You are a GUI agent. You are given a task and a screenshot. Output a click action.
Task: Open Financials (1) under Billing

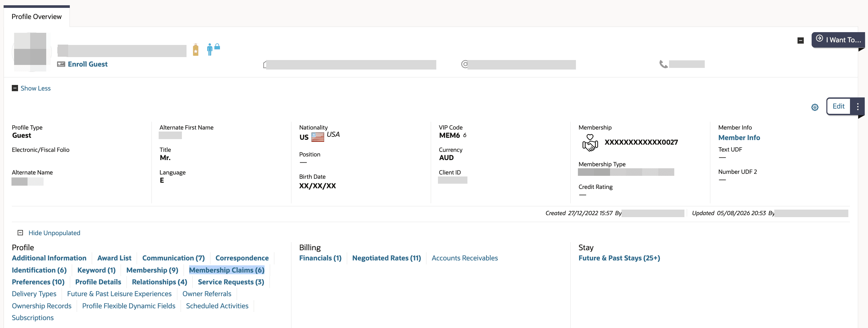(320, 258)
